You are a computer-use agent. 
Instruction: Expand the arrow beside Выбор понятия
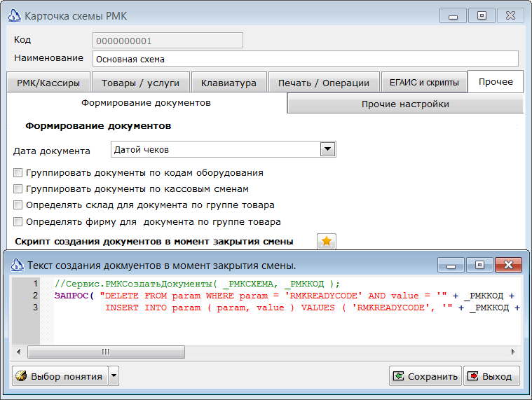pos(114,375)
